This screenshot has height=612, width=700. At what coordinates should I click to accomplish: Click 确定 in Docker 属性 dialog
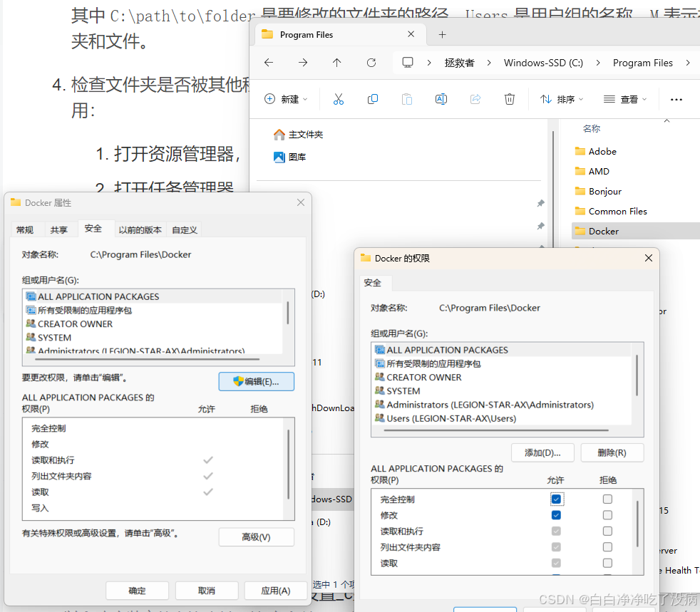pyautogui.click(x=137, y=591)
